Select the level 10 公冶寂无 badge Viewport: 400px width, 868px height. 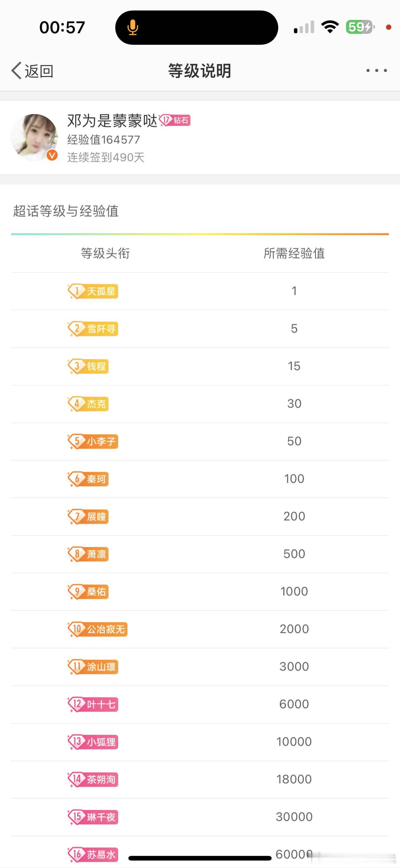tap(98, 629)
